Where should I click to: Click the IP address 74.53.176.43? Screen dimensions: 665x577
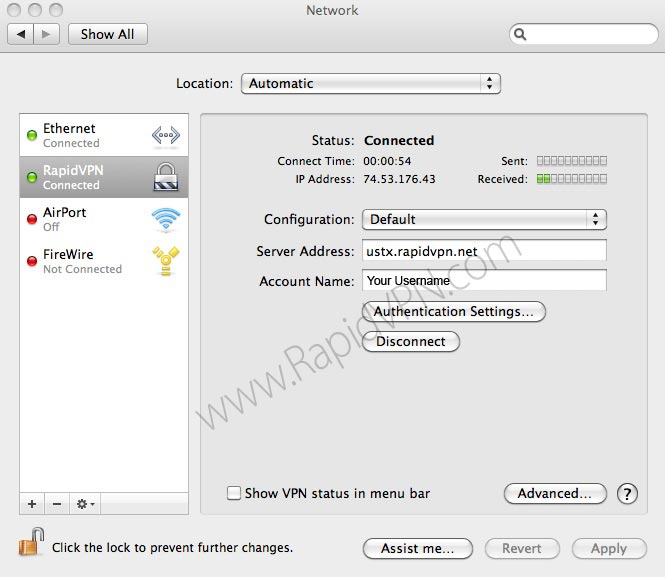(399, 179)
